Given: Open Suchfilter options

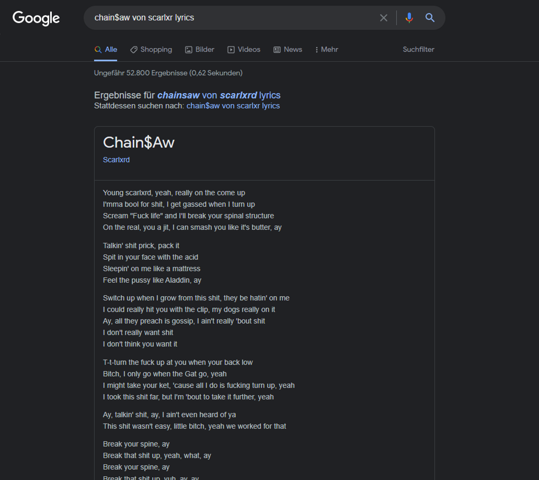Looking at the screenshot, I should click(x=418, y=50).
